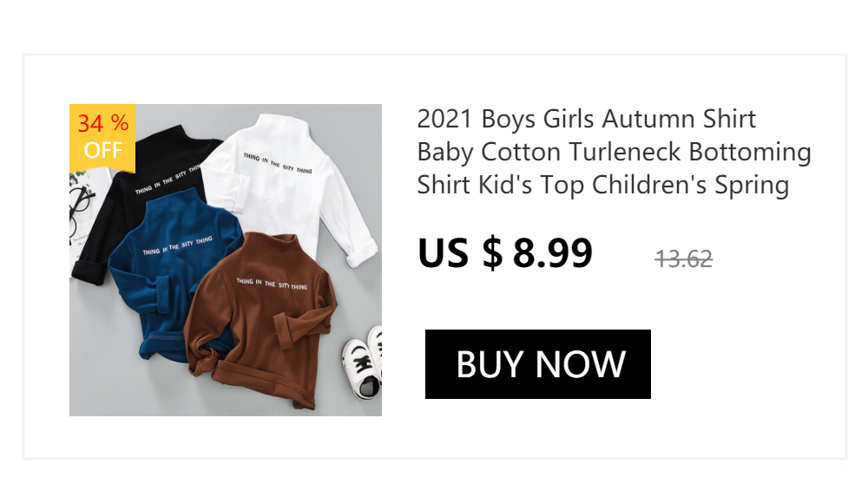Open the turtleneck shirts product thumbnail

tap(226, 260)
